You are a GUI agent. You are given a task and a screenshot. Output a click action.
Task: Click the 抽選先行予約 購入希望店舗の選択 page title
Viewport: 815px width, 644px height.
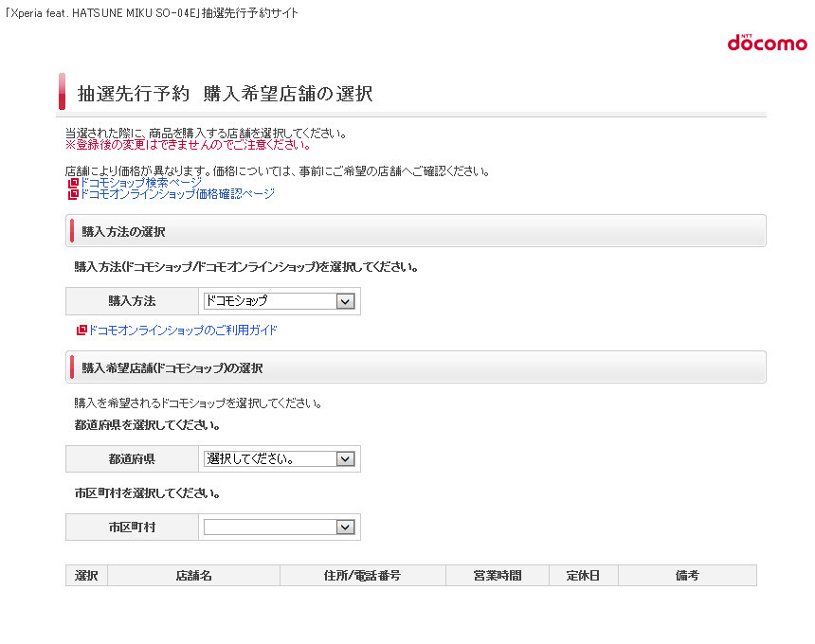pos(225,94)
